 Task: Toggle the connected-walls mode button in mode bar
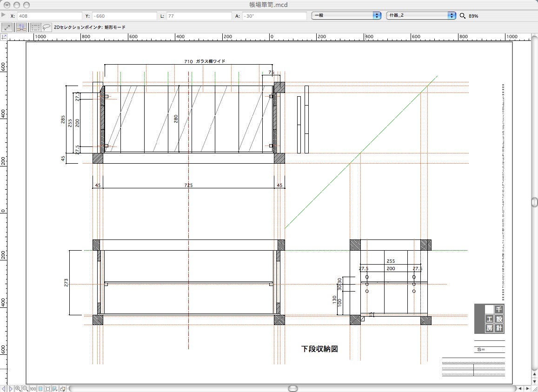(x=21, y=27)
